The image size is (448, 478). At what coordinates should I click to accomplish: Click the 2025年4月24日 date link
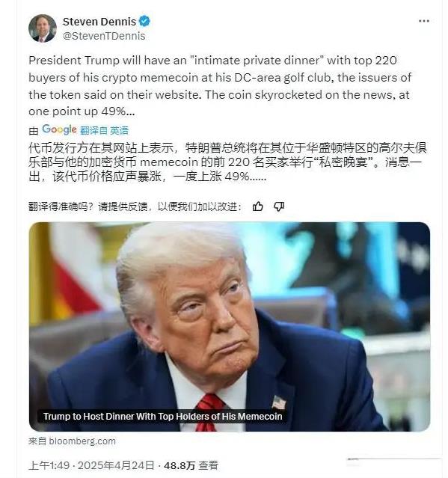(116, 465)
